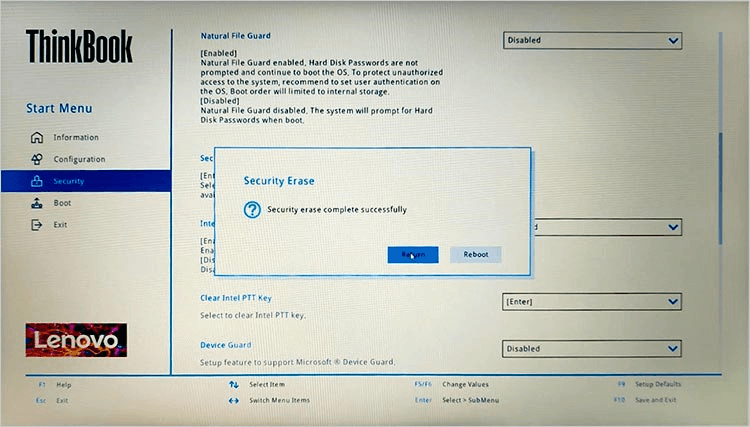Click the Enter Select > SubMenu hint
750x427 pixels.
(x=456, y=400)
